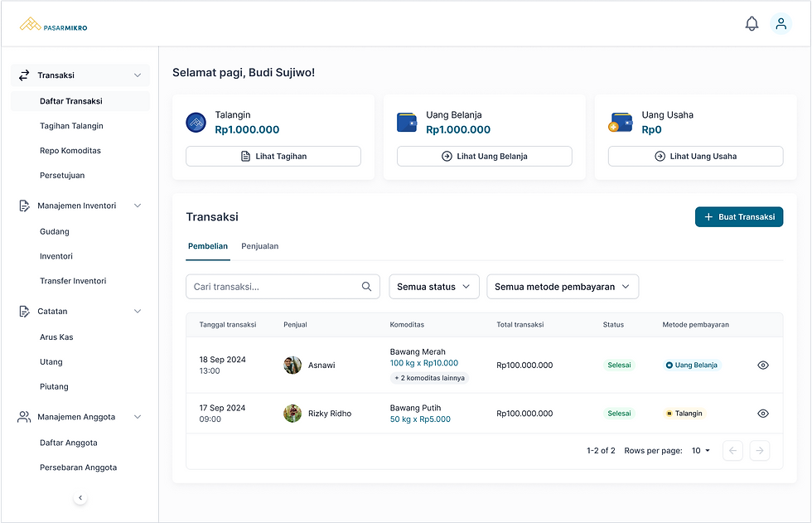Open the notifications bell icon

click(x=752, y=24)
